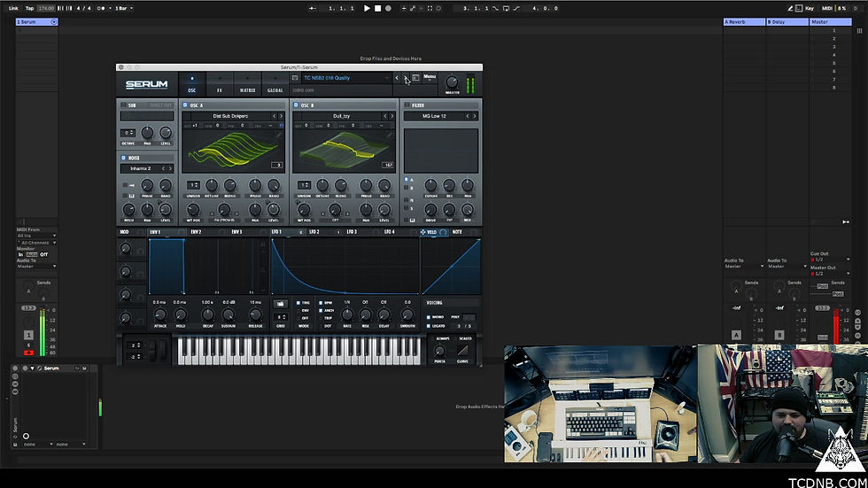Enable LEGATO voicing checkbox
Image resolution: width=868 pixels, height=488 pixels.
[429, 326]
